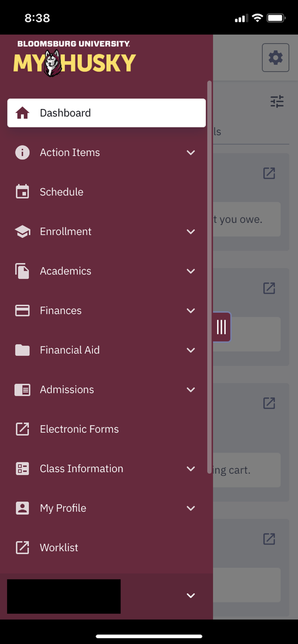Expand the Enrollment section

point(191,231)
